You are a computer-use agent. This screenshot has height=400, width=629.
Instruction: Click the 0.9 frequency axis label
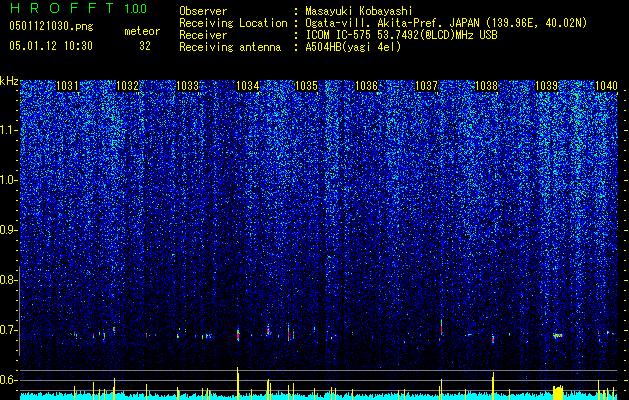(x=8, y=230)
